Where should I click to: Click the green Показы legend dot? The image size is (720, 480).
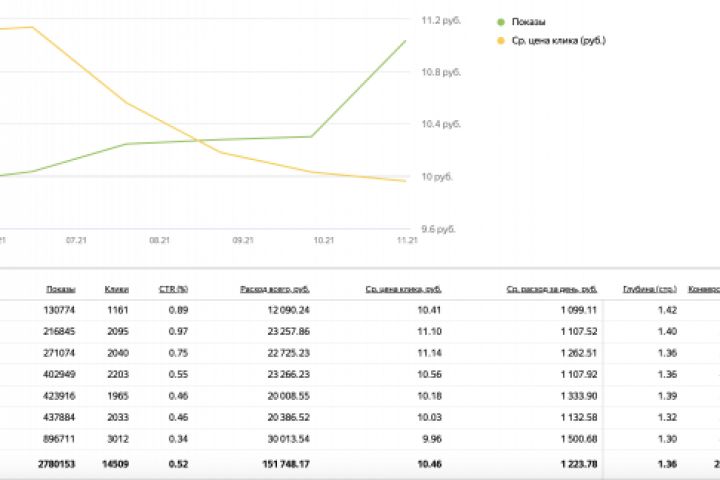(x=501, y=21)
